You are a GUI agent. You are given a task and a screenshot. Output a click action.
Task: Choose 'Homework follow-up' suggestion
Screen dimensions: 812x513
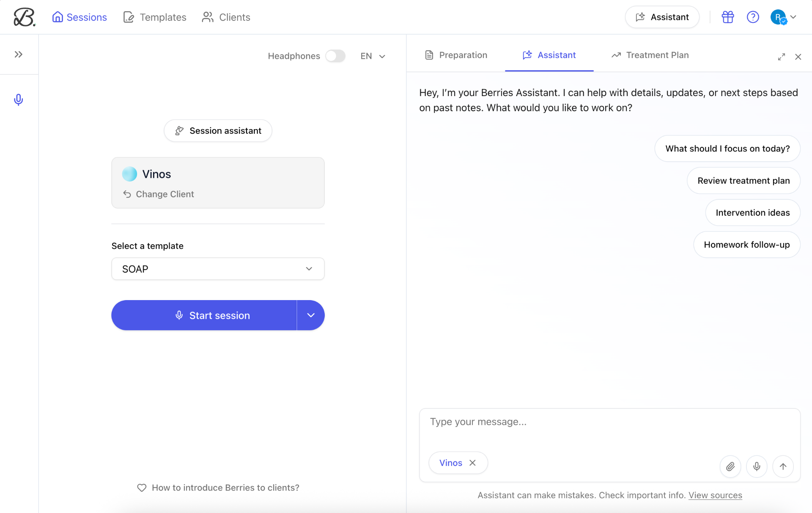747,245
